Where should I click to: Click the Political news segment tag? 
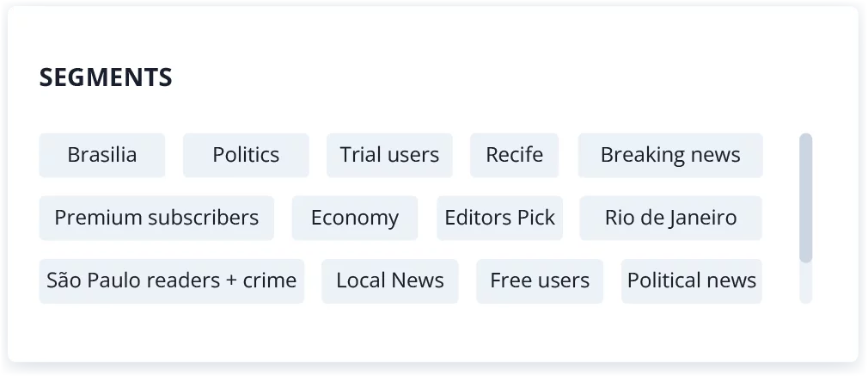point(691,280)
